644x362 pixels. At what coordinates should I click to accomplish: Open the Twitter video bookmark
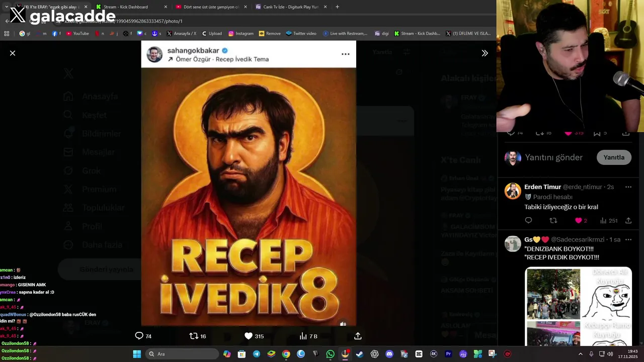coord(301,34)
